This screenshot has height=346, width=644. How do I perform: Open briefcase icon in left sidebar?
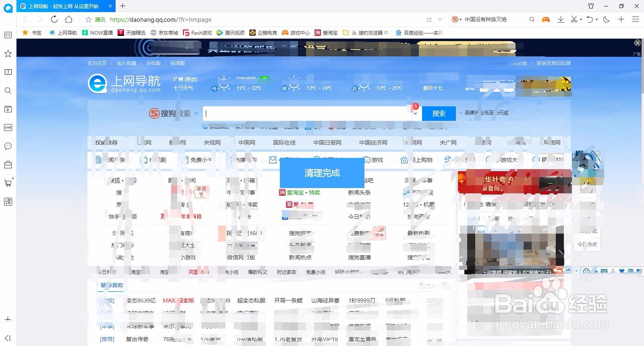click(8, 165)
